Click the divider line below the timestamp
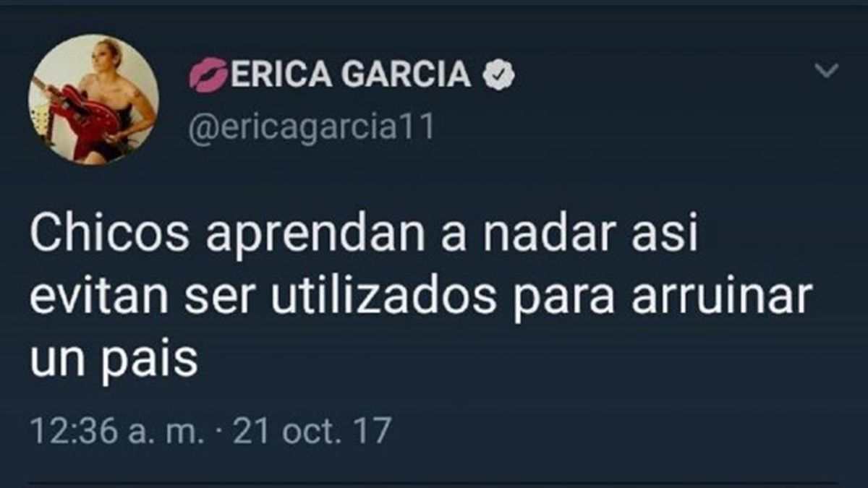Viewport: 868px width, 488px height. point(434,483)
